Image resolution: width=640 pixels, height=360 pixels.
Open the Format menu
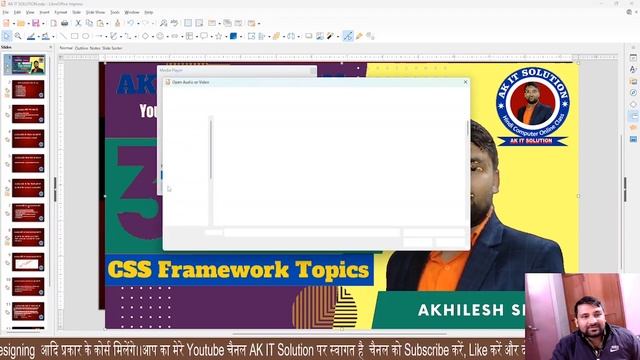pyautogui.click(x=61, y=12)
